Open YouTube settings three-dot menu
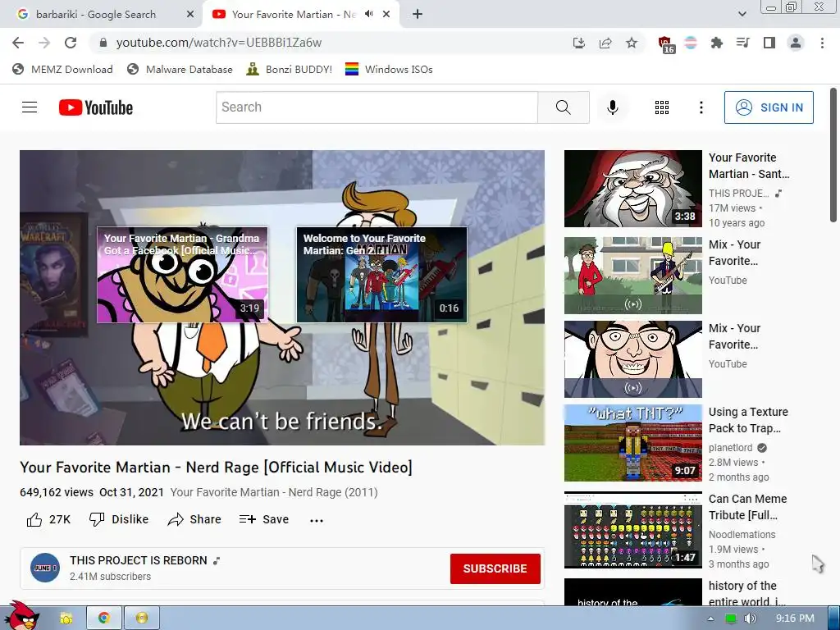 701,107
